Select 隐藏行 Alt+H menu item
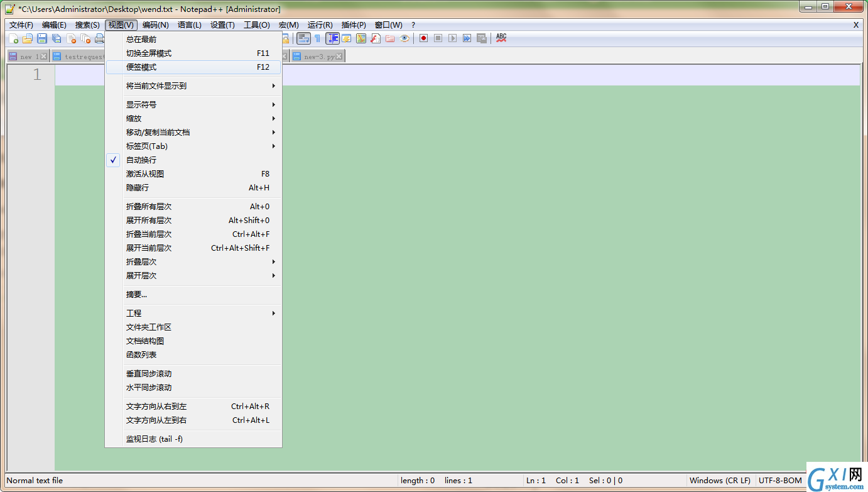Screen dimensions: 868x492 point(193,188)
